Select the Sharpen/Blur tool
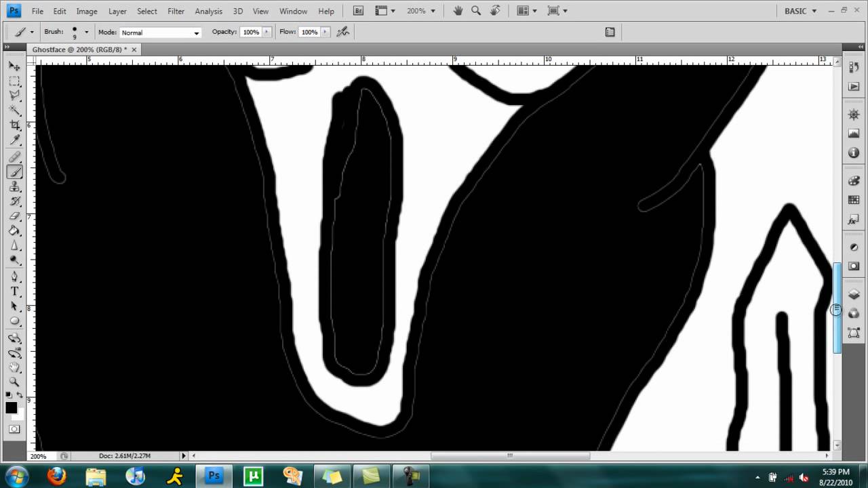This screenshot has height=488, width=868. tap(14, 245)
